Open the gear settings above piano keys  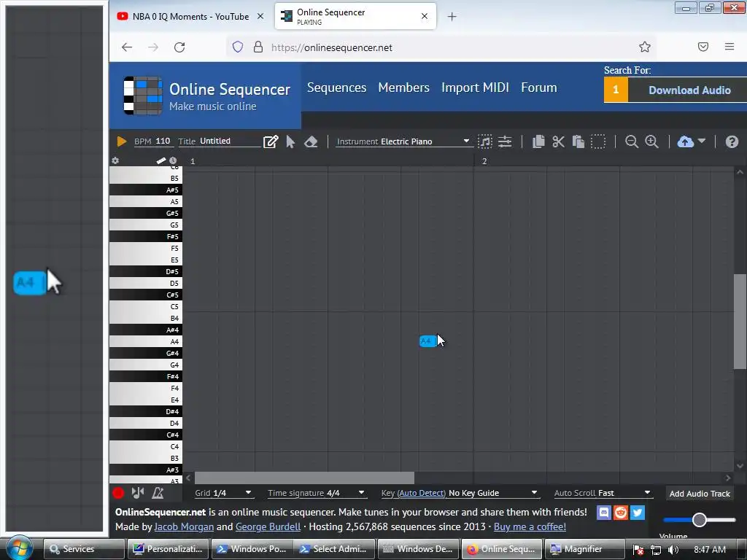coord(115,161)
